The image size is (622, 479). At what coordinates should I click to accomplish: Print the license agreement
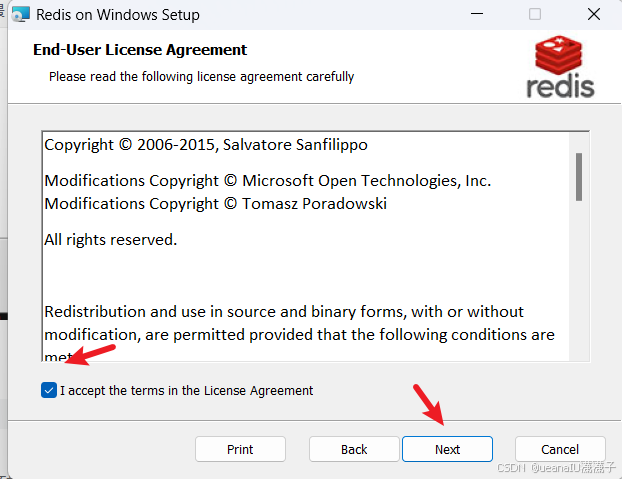tap(240, 449)
